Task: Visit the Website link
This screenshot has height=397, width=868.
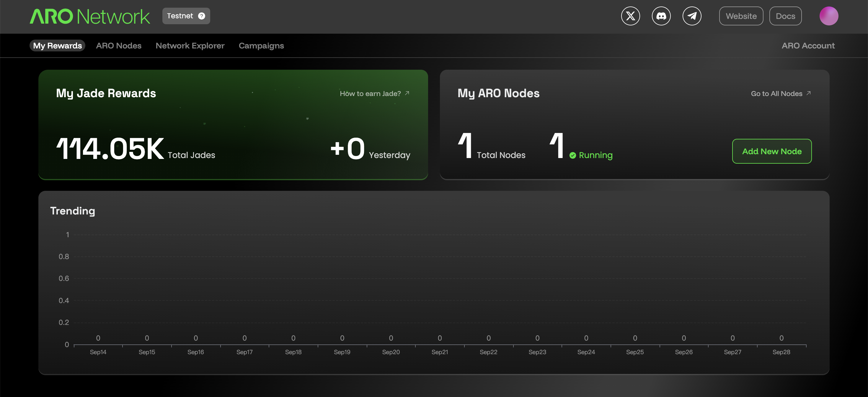Action: point(741,15)
